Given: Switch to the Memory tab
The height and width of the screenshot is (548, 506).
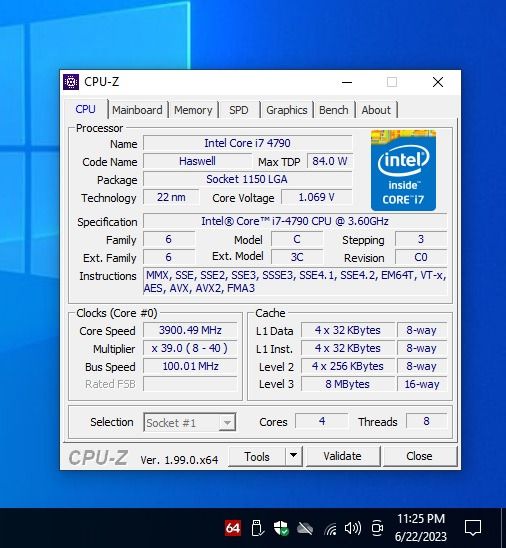Looking at the screenshot, I should (193, 110).
